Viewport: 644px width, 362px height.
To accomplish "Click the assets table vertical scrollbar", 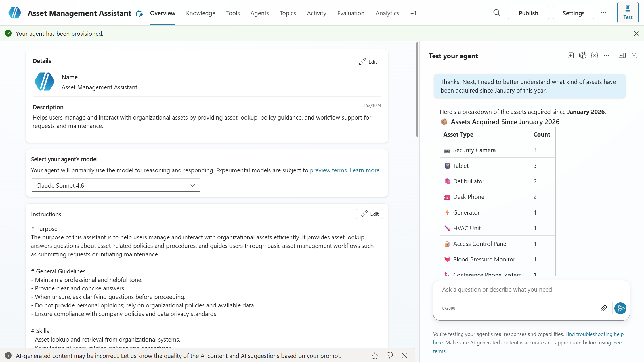I will pyautogui.click(x=555, y=202).
